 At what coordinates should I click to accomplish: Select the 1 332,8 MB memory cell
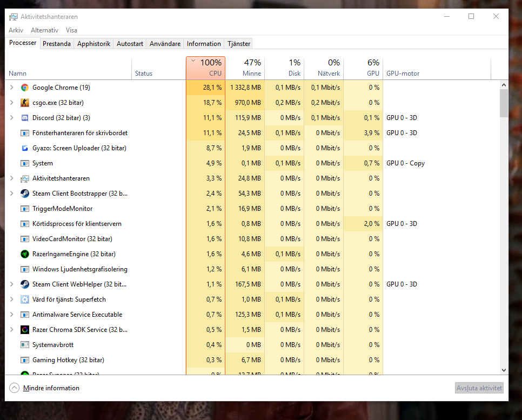pos(245,88)
